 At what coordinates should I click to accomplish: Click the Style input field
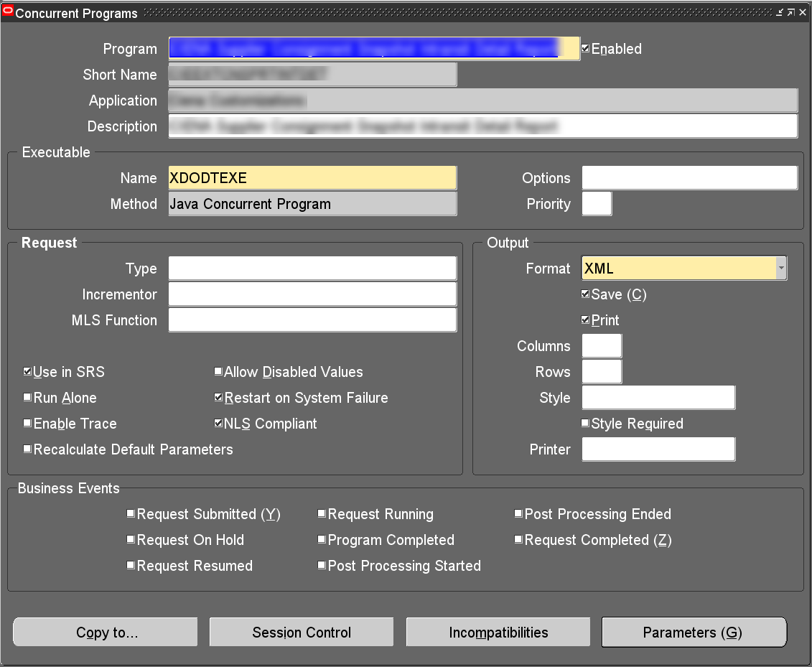pyautogui.click(x=658, y=397)
